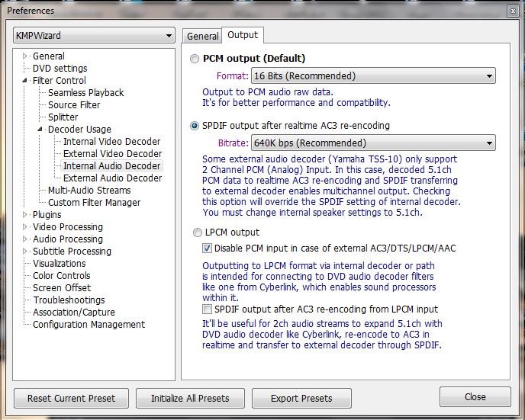Image resolution: width=525 pixels, height=420 pixels.
Task: Open Custom Filter Manager in tree
Action: click(94, 203)
